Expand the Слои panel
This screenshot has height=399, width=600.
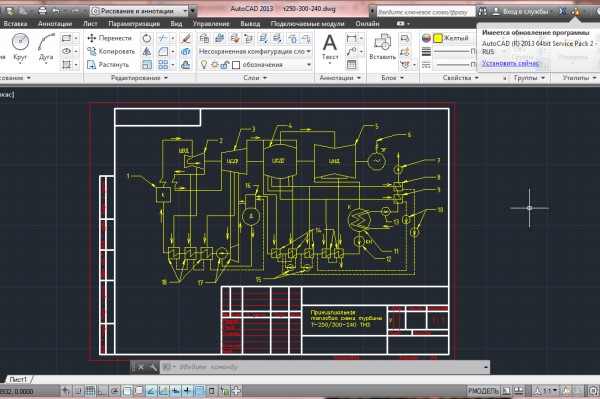pyautogui.click(x=255, y=78)
